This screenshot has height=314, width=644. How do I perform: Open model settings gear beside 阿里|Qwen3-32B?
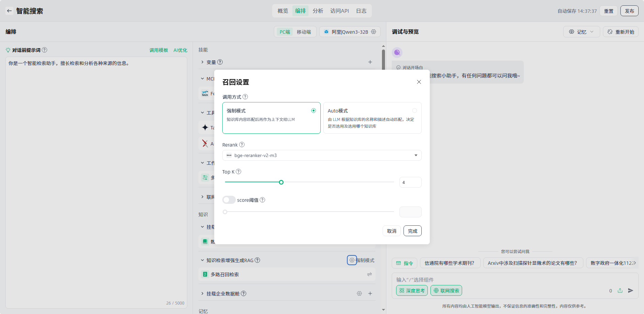click(x=374, y=32)
